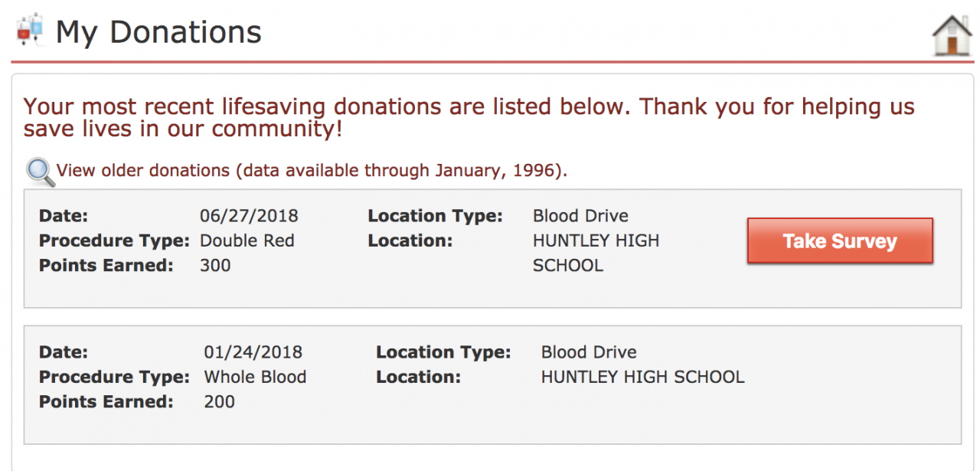Click HUNTLEY HIGH SCHOOL in the Whole Blood record

point(642,377)
